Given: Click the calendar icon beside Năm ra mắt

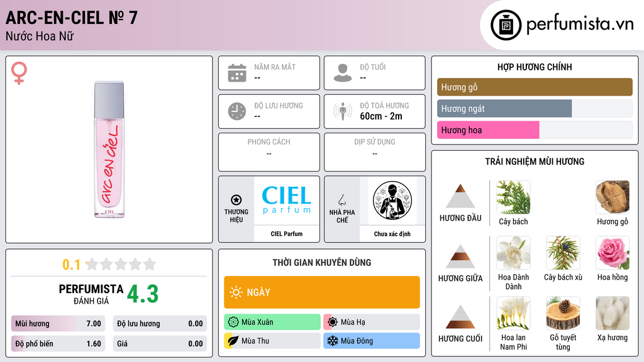Looking at the screenshot, I should click(237, 73).
